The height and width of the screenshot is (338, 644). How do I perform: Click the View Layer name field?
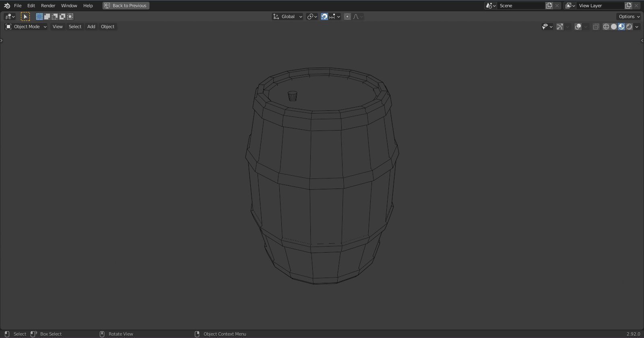(600, 6)
